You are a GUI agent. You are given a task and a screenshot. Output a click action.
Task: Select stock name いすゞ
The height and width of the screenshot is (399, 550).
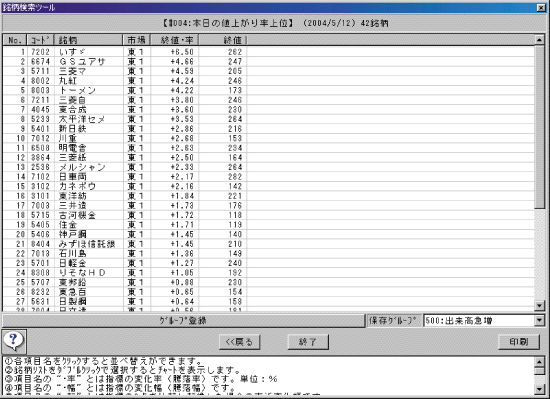[x=72, y=52]
